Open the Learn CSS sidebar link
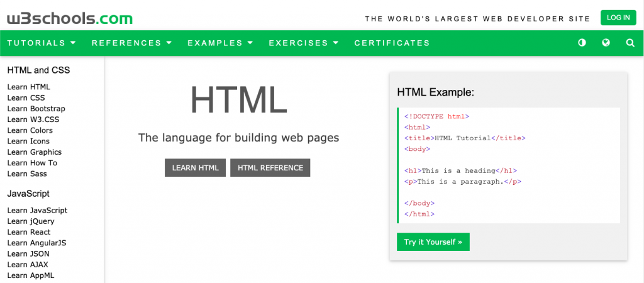Viewport: 644px width, 283px height. pos(26,97)
